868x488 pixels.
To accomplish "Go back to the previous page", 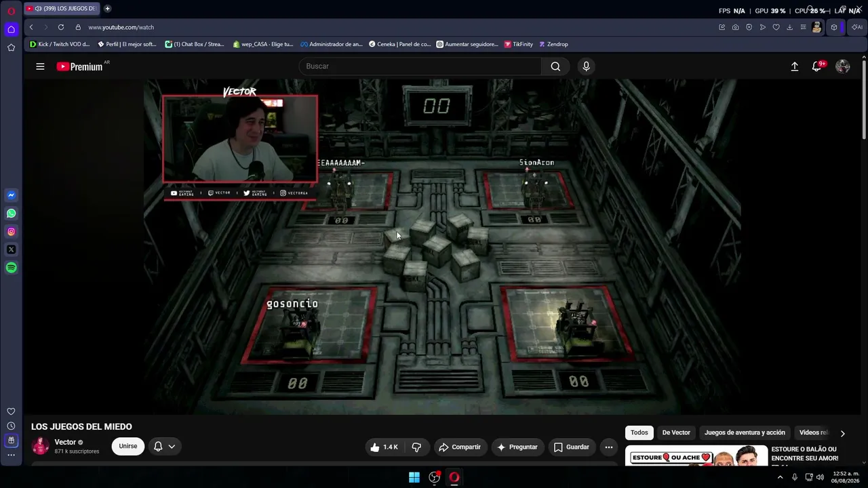I will [x=31, y=27].
